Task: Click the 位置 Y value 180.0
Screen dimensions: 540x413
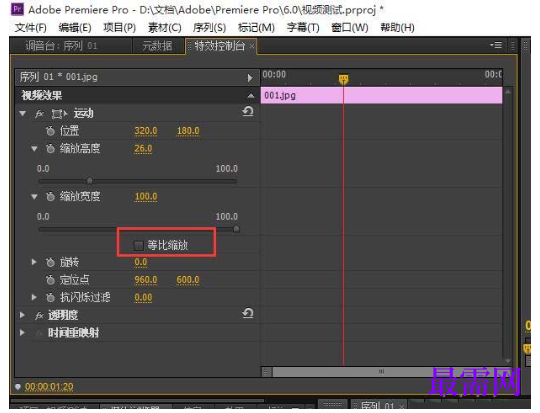Action: 188,131
